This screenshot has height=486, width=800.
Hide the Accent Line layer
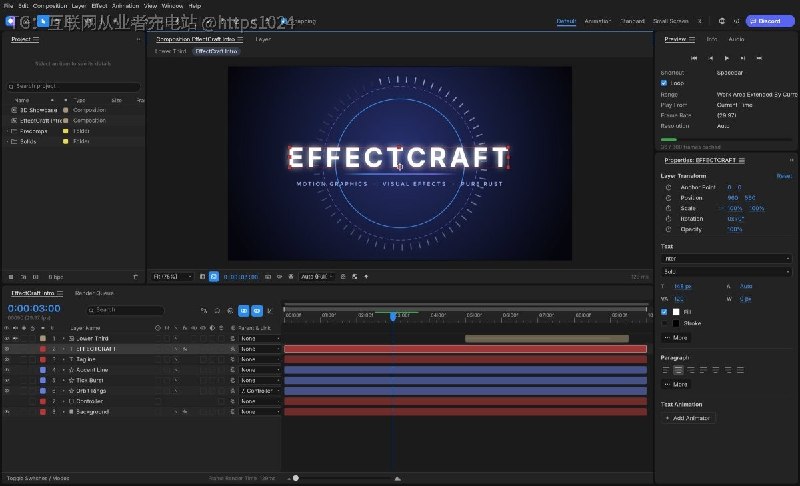[x=7, y=370]
